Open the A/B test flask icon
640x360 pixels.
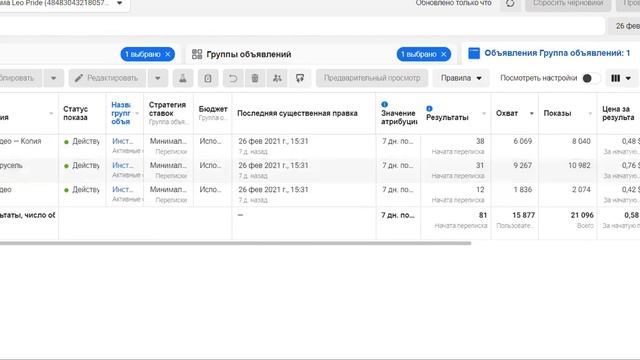[x=182, y=78]
